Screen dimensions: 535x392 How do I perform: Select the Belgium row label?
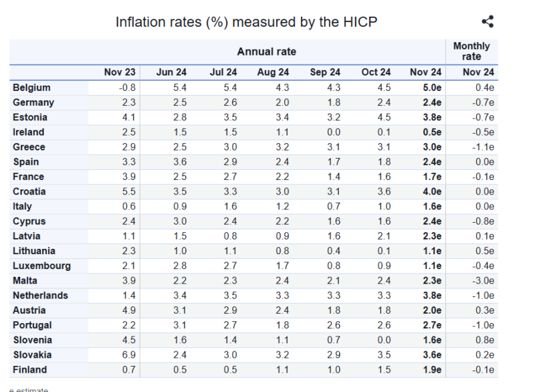click(x=31, y=88)
